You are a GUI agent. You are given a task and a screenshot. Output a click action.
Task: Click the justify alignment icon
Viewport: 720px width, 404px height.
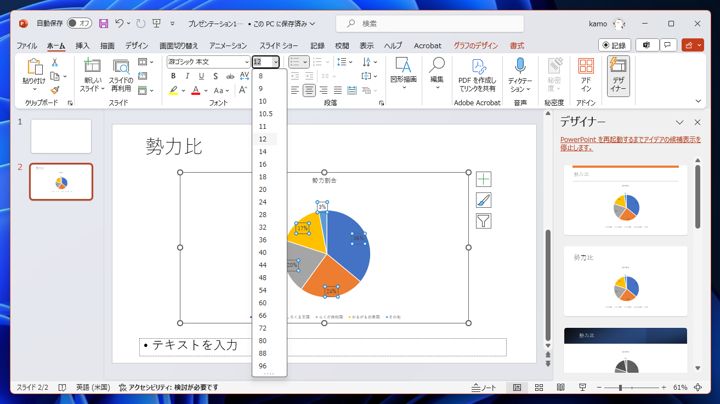tap(338, 90)
